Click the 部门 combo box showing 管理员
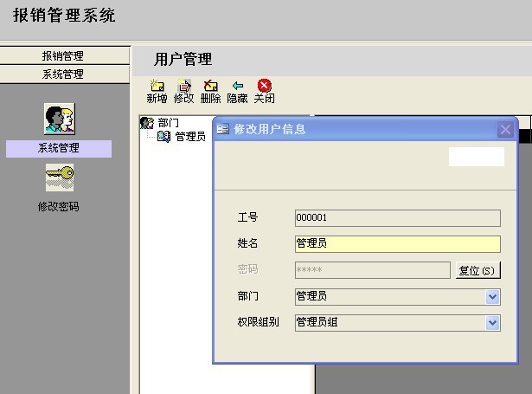 (x=398, y=297)
